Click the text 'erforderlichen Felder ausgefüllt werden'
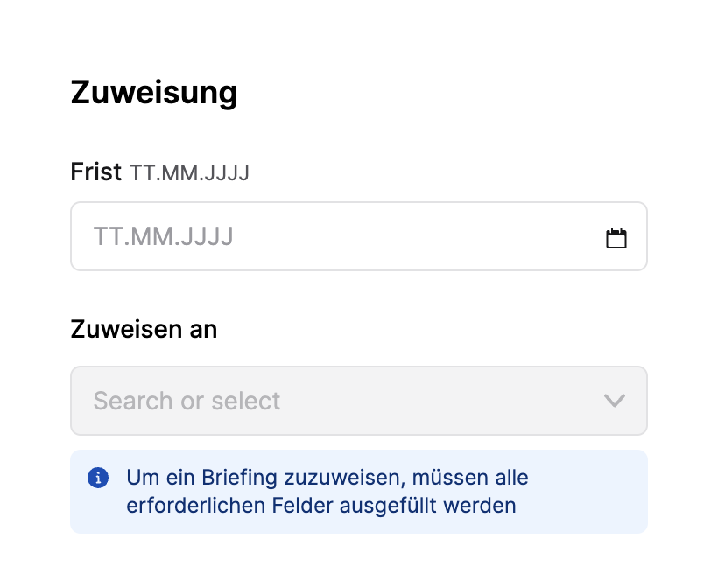Screen dimensions: 718x588 coord(321,506)
